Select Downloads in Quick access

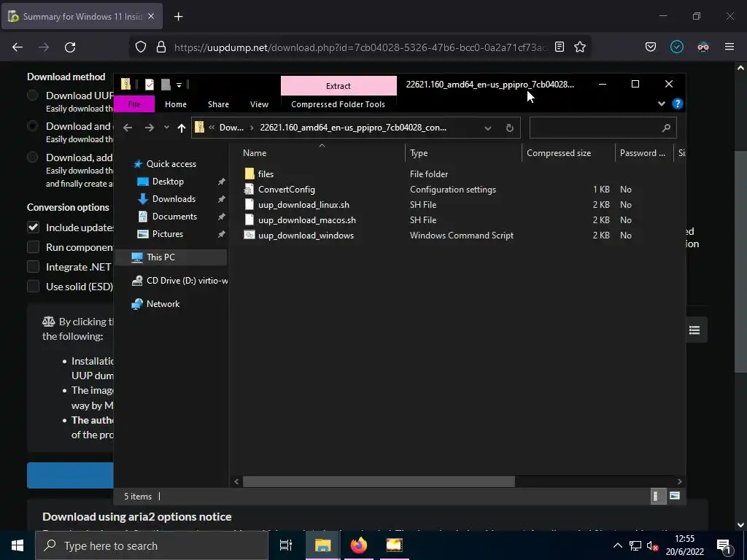(x=174, y=199)
